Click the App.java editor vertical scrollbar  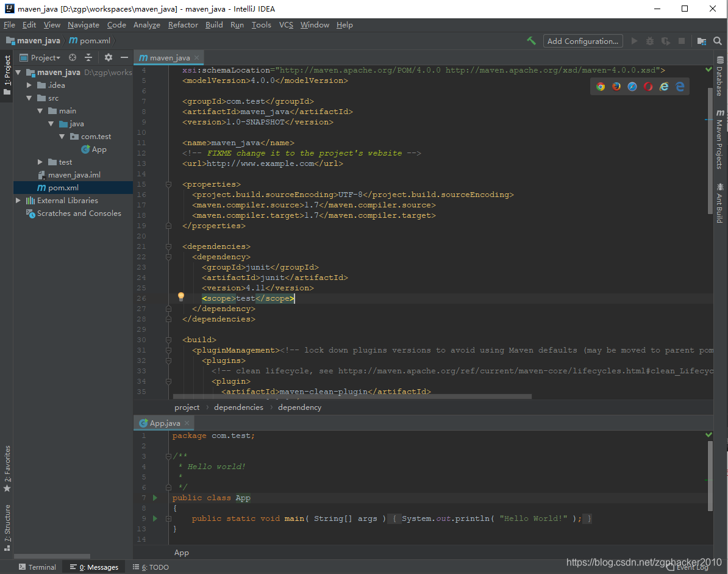[x=710, y=476]
